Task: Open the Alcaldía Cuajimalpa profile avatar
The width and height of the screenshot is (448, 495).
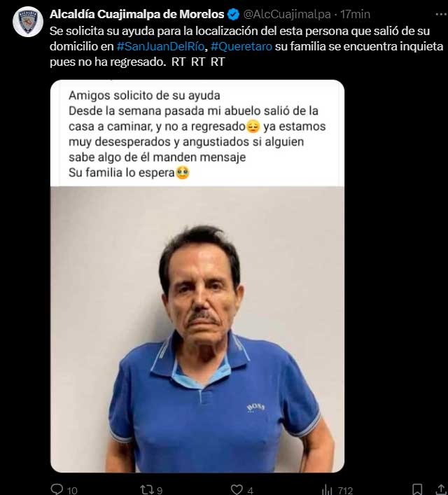Action: point(28,22)
